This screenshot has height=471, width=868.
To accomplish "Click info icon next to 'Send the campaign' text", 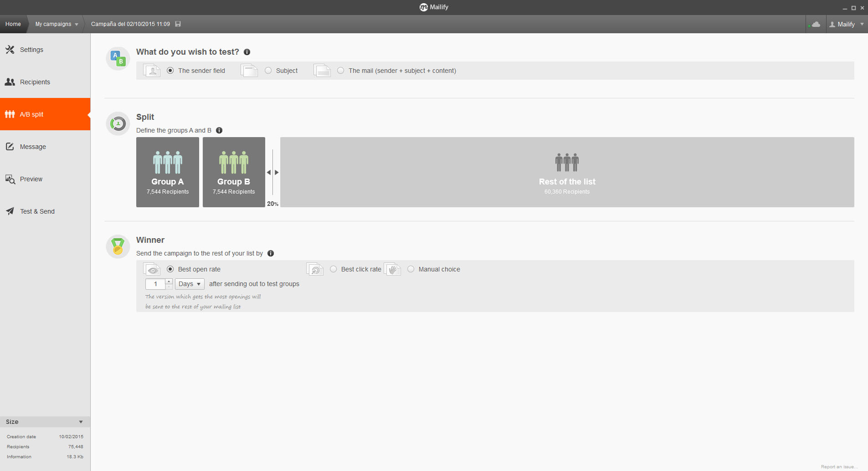I will [x=271, y=253].
